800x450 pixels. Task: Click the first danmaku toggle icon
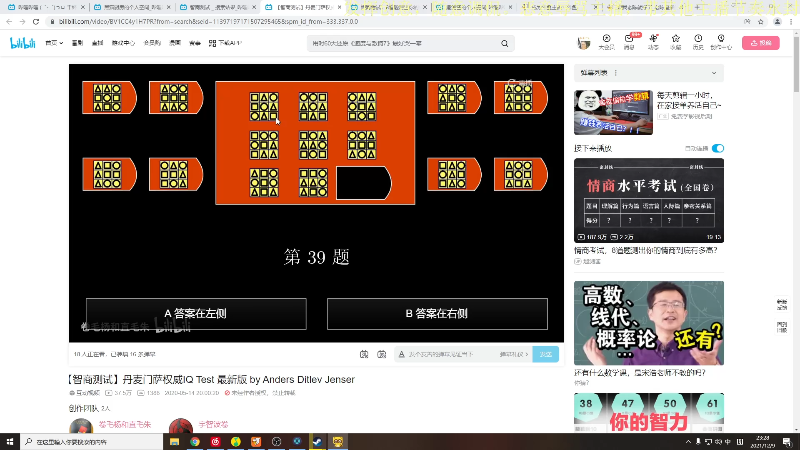pyautogui.click(x=364, y=354)
